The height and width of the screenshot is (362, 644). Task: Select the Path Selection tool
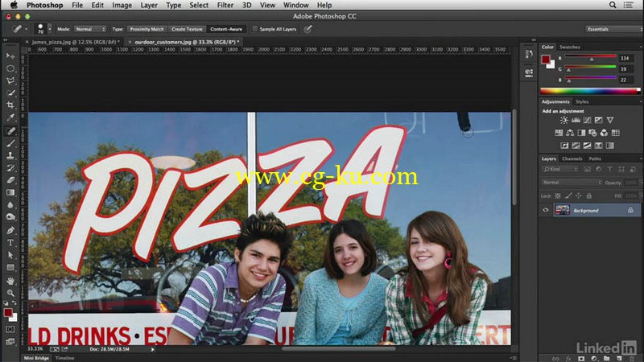[10, 255]
